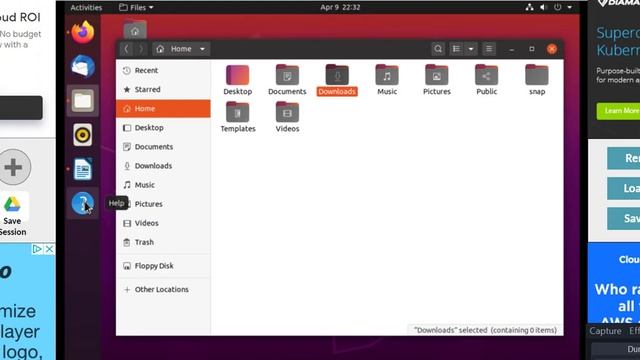Expand the system menu arrow

point(569,7)
